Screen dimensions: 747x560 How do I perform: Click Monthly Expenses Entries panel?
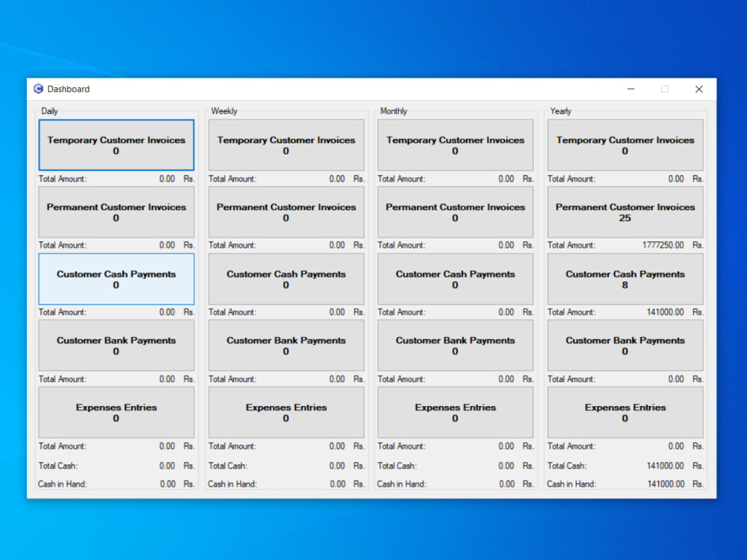455,412
